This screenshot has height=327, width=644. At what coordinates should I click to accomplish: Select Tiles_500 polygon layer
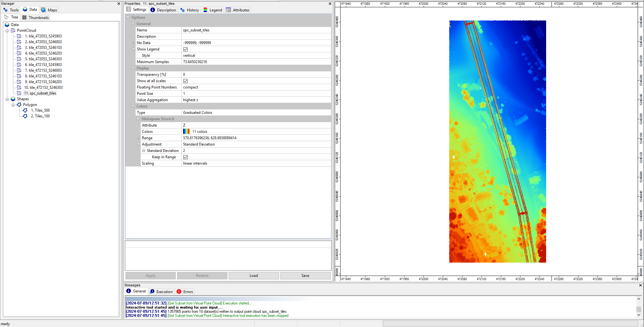click(40, 110)
